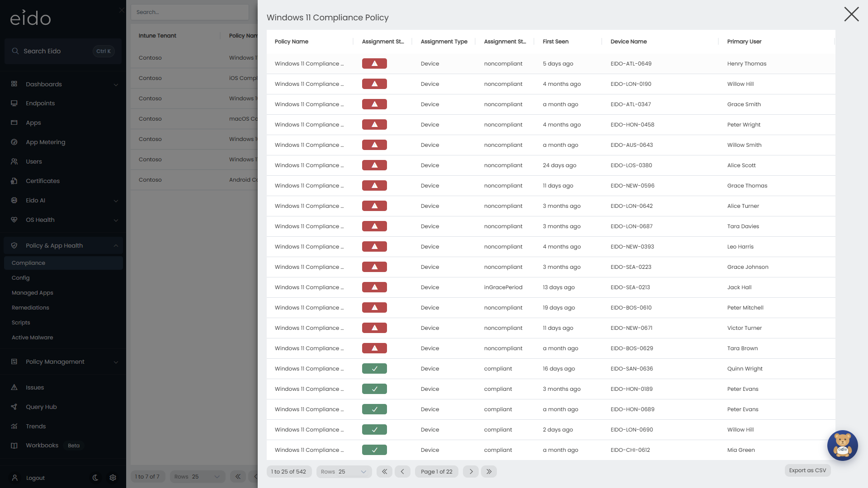Viewport: 868px width, 488px height.
Task: Open the Rows 25 dropdown in panel
Action: click(344, 471)
